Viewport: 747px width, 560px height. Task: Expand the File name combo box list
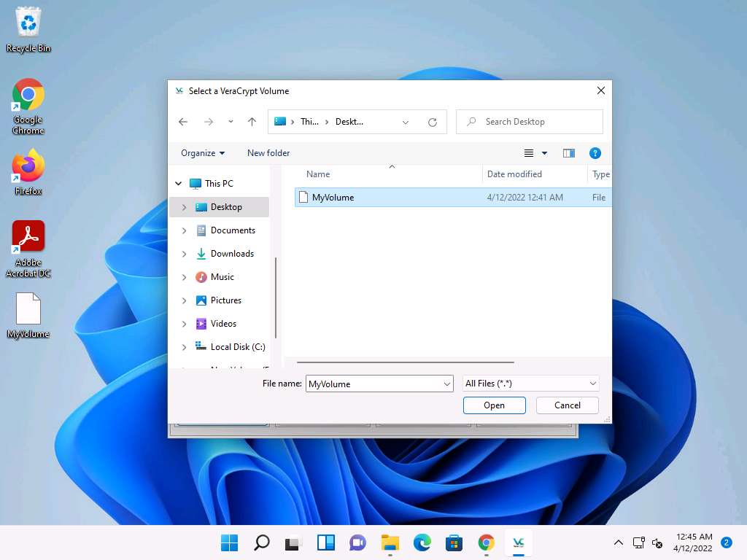click(x=447, y=384)
